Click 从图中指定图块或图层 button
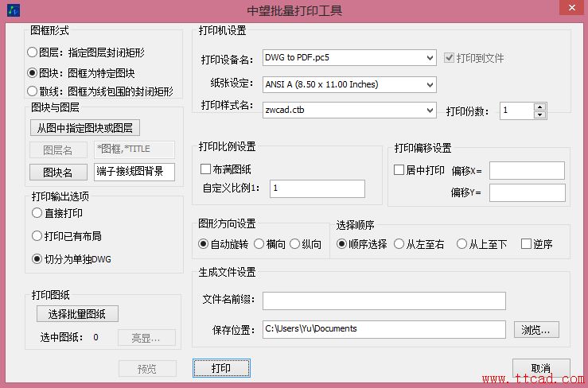Image resolution: width=588 pixels, height=388 pixels. point(85,128)
